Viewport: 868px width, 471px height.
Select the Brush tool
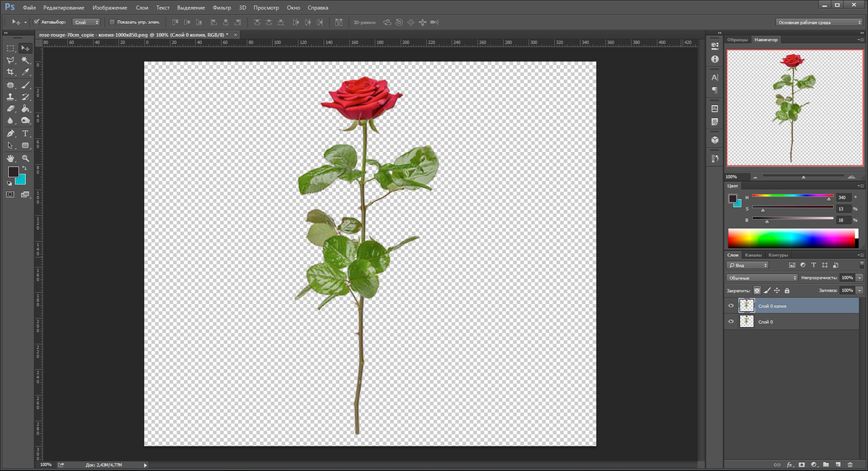point(25,85)
